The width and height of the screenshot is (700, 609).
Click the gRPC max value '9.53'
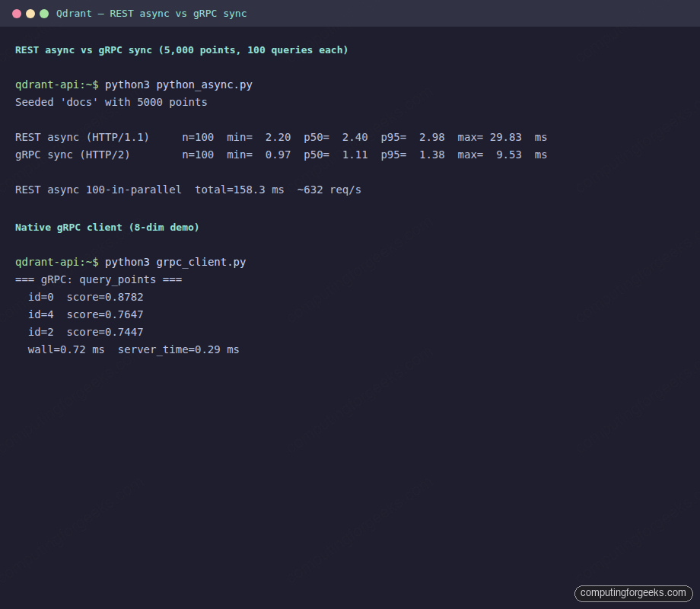(x=509, y=155)
